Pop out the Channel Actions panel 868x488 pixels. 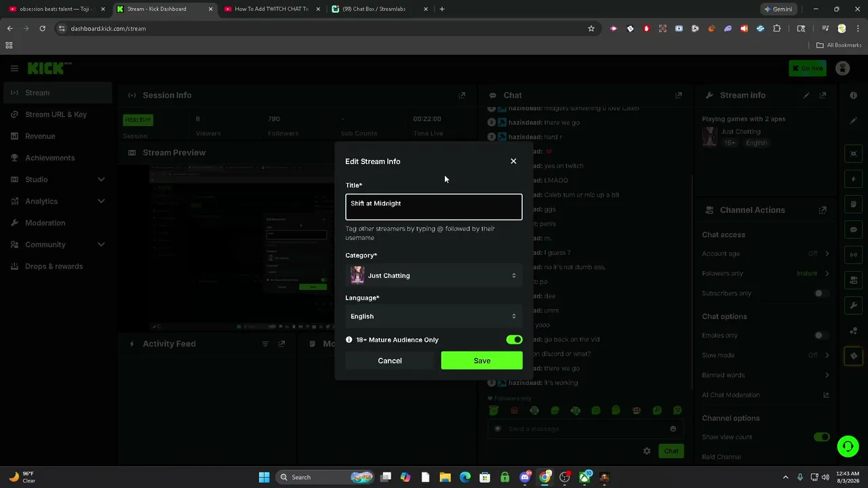tap(823, 210)
